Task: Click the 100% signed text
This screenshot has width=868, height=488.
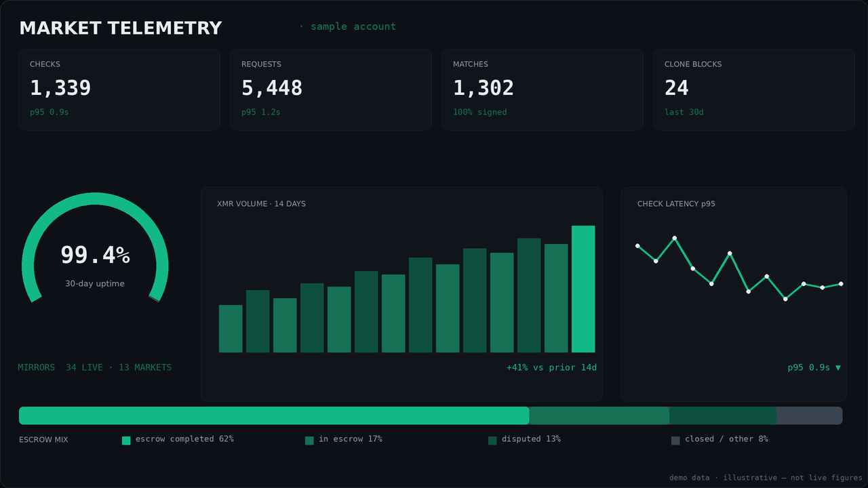Action: coord(480,113)
